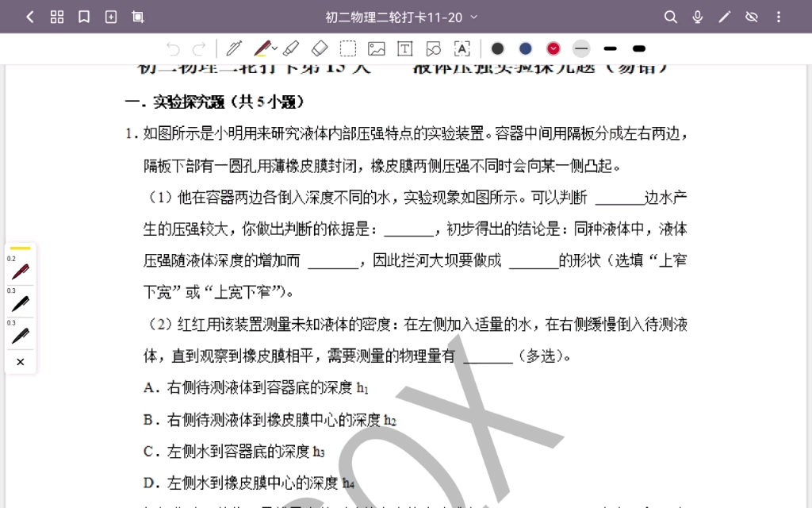Expand the highlighter options arrow

tap(274, 48)
